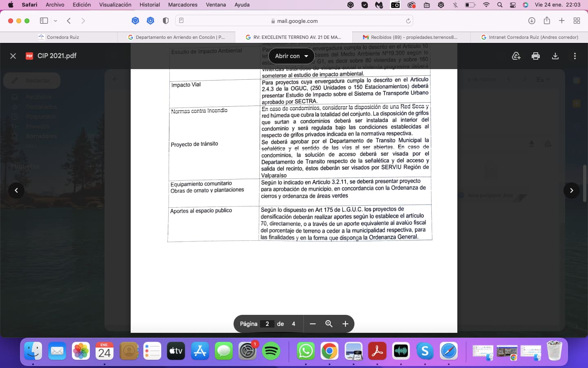Close the PDF preview viewer
588x368 pixels.
13,56
